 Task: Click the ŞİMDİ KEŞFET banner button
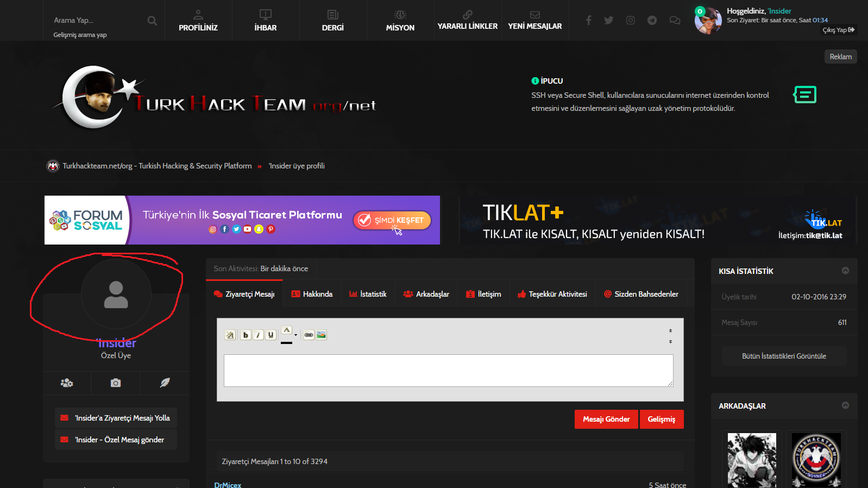point(392,220)
